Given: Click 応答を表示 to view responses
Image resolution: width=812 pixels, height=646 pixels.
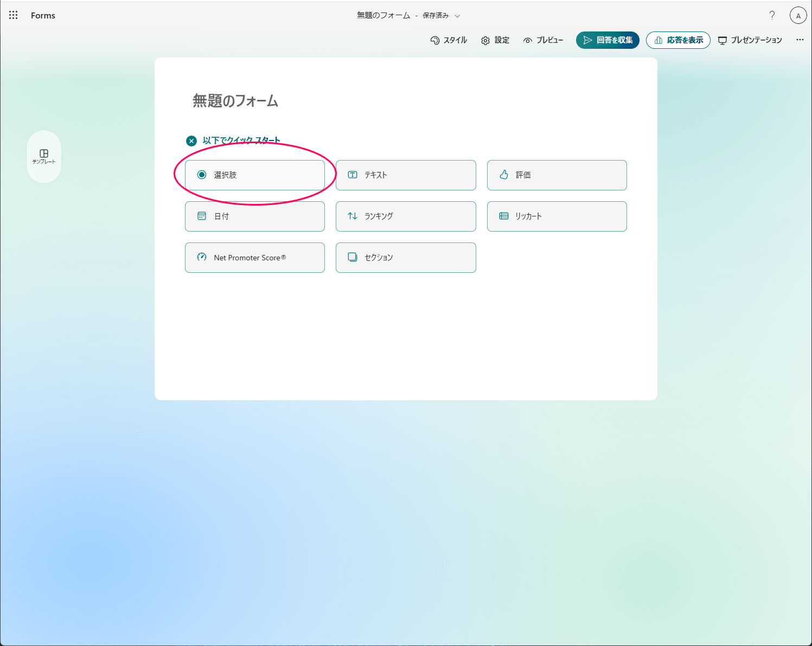Looking at the screenshot, I should coord(678,40).
